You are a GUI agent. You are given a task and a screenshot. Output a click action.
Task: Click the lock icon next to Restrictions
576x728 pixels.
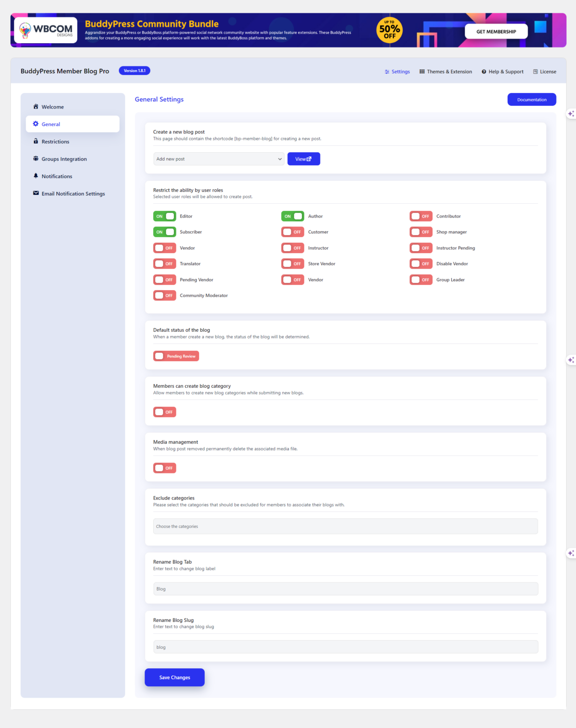[x=36, y=141]
